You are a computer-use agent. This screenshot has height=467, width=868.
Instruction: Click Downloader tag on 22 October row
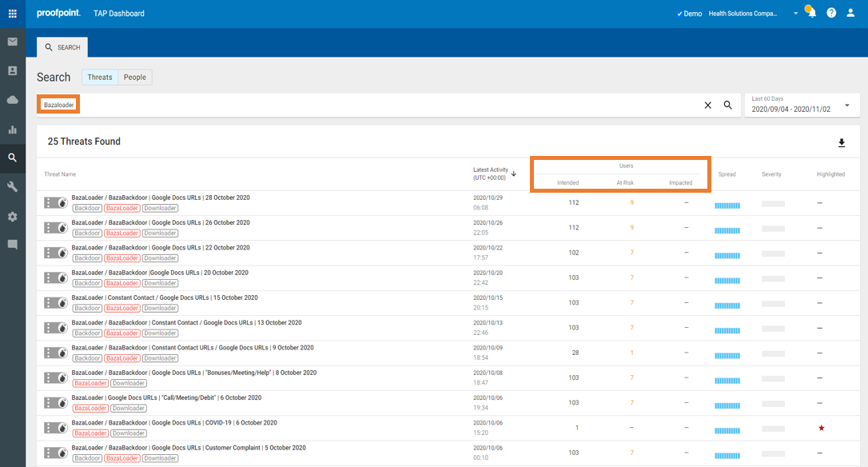coord(160,258)
